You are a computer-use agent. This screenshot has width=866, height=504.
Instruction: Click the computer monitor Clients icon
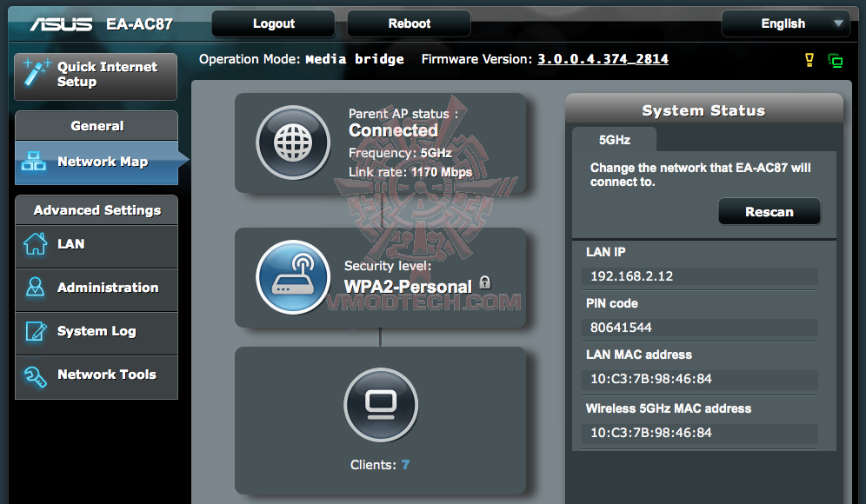tap(381, 405)
